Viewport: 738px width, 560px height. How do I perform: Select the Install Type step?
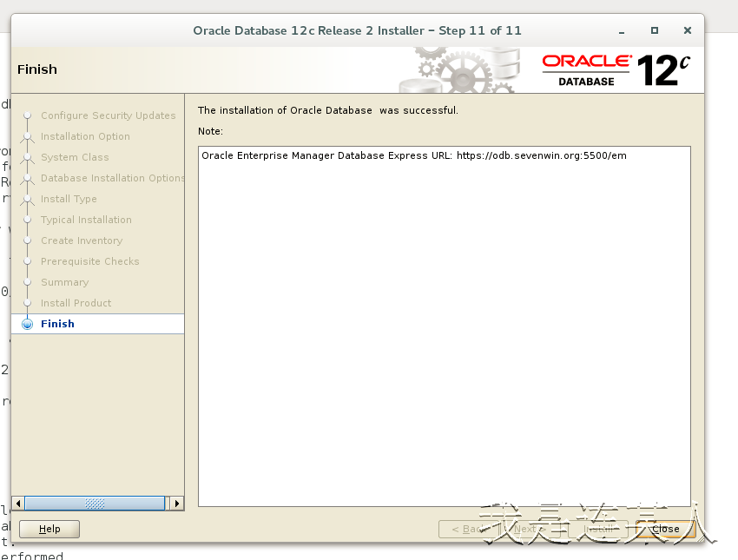pos(71,199)
